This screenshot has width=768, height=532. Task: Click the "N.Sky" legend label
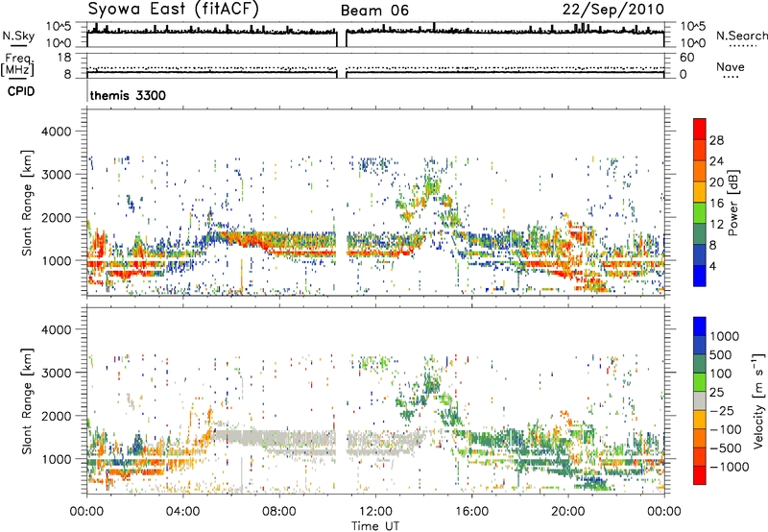18,36
